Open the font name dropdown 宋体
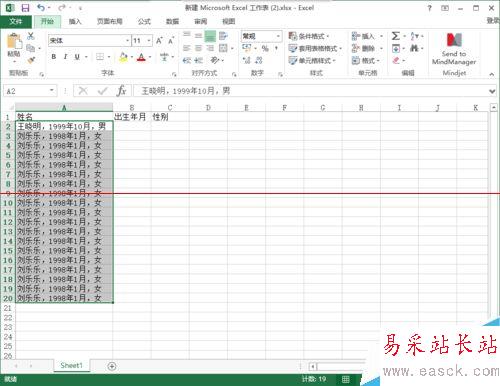Screen dimensions: 500x386 (x=127, y=41)
